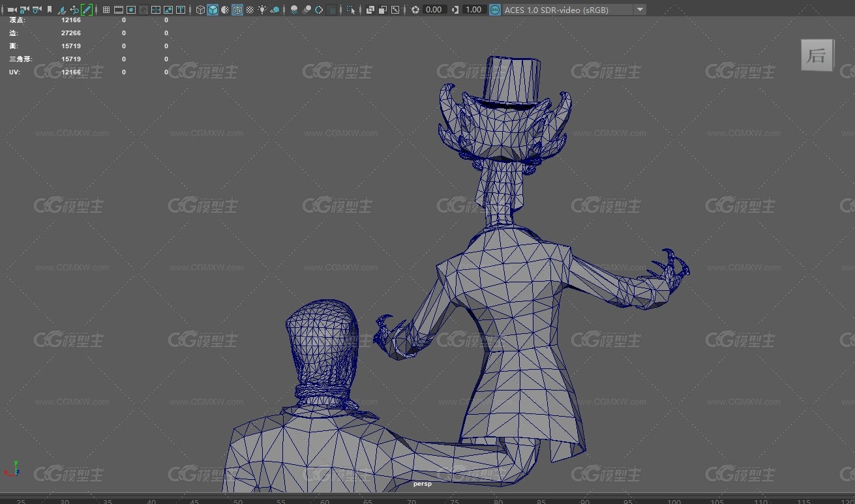This screenshot has height=504, width=855.
Task: Toggle X-Ray Joints icon
Action: tap(395, 10)
